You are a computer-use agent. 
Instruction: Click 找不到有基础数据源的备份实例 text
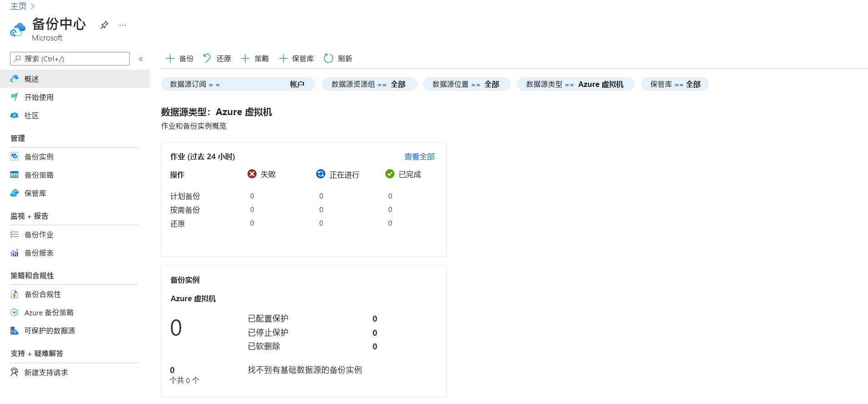coord(305,370)
